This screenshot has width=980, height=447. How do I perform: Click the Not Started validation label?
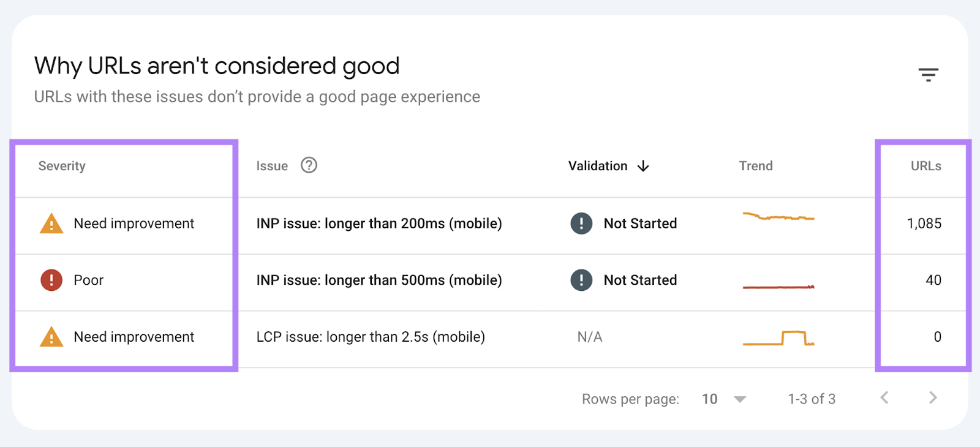pos(639,223)
